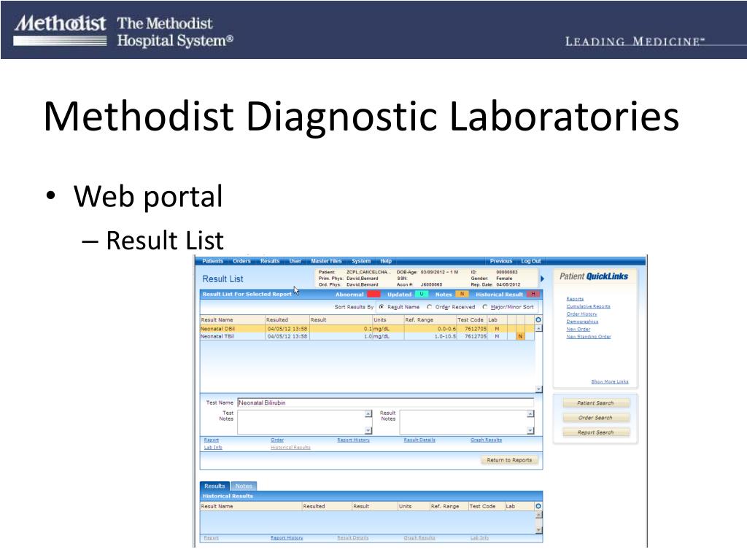Open the Order link below Test Notes

point(277,440)
